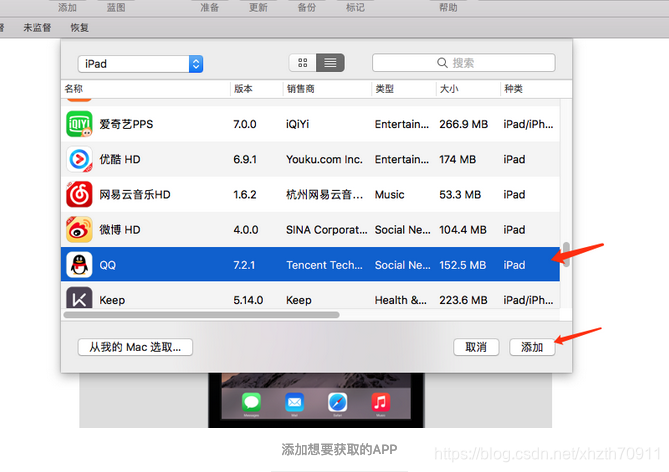Viewport: 669px width, 472px height.
Task: Click 53.3 MB size cell
Action: click(460, 195)
